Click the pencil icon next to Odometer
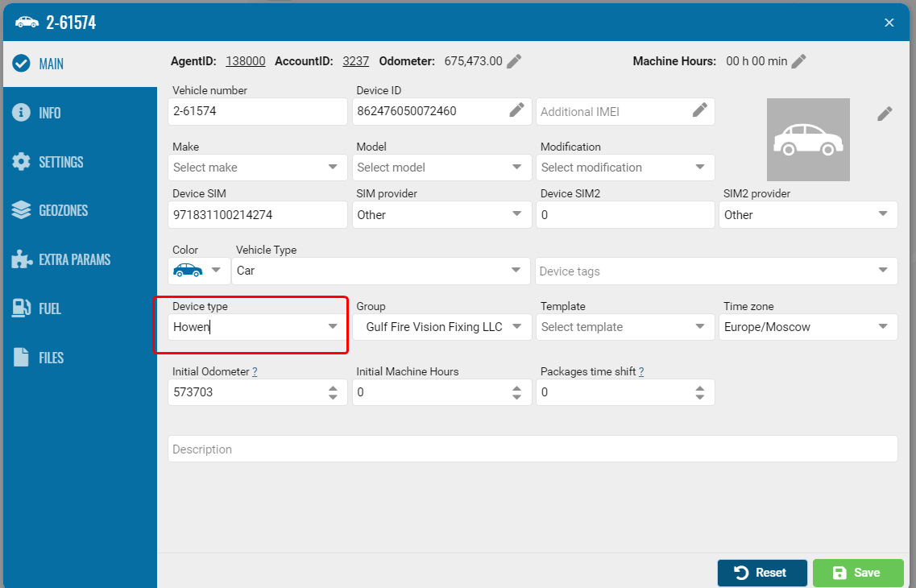916x588 pixels. point(514,61)
